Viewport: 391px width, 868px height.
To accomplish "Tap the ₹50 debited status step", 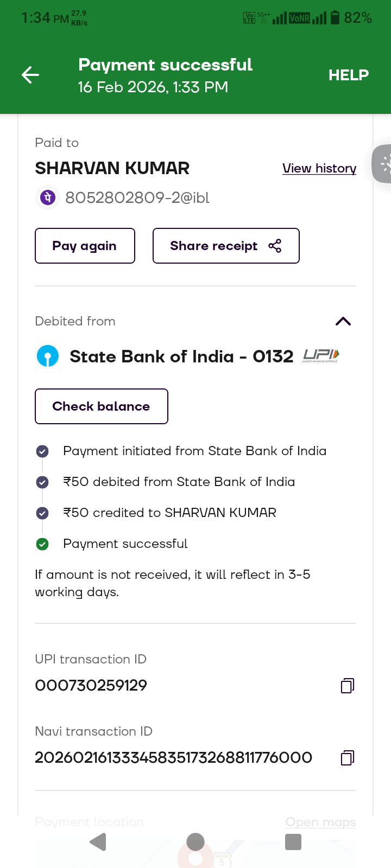I will pos(179,482).
